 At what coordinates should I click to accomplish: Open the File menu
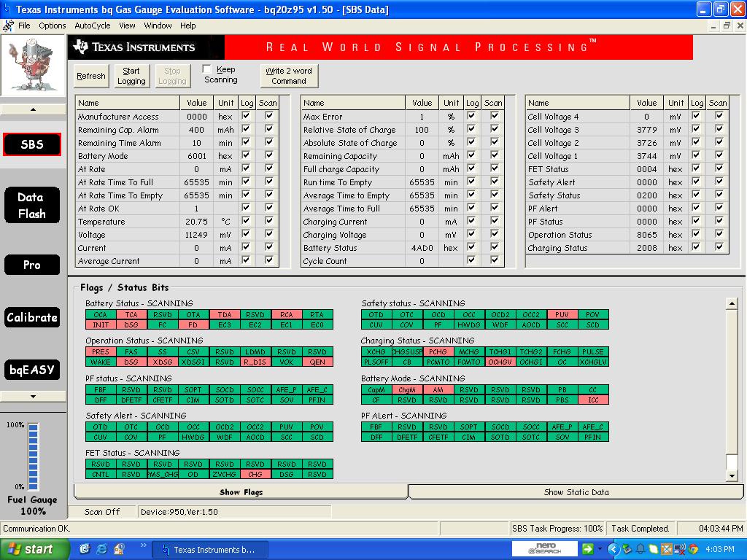tap(24, 26)
